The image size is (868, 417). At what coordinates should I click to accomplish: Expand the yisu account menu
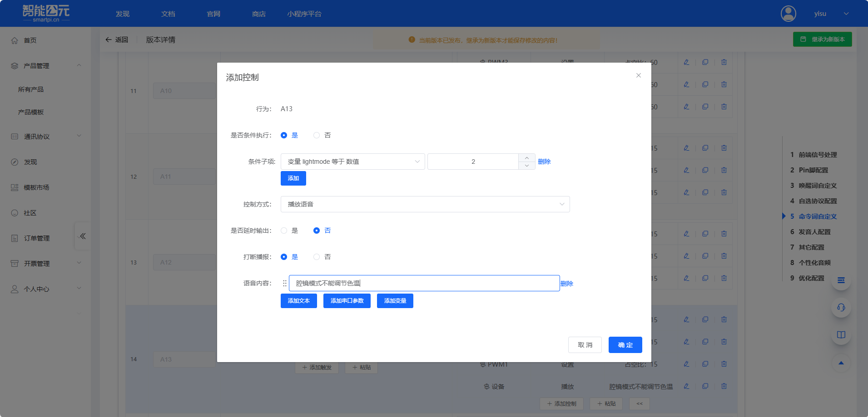[846, 14]
